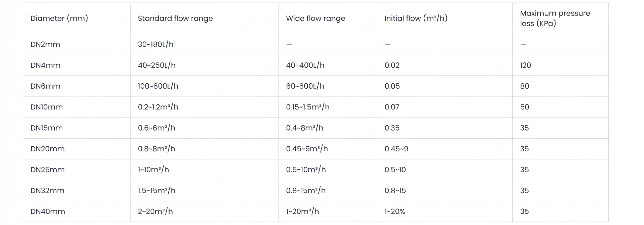The width and height of the screenshot is (644, 225).
Task: Click the Standard flow range header
Action: pyautogui.click(x=175, y=18)
